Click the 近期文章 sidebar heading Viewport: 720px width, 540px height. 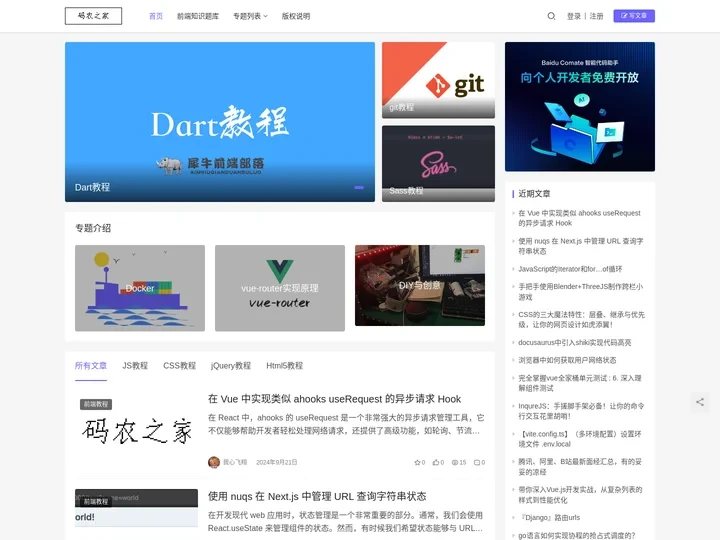tap(534, 194)
